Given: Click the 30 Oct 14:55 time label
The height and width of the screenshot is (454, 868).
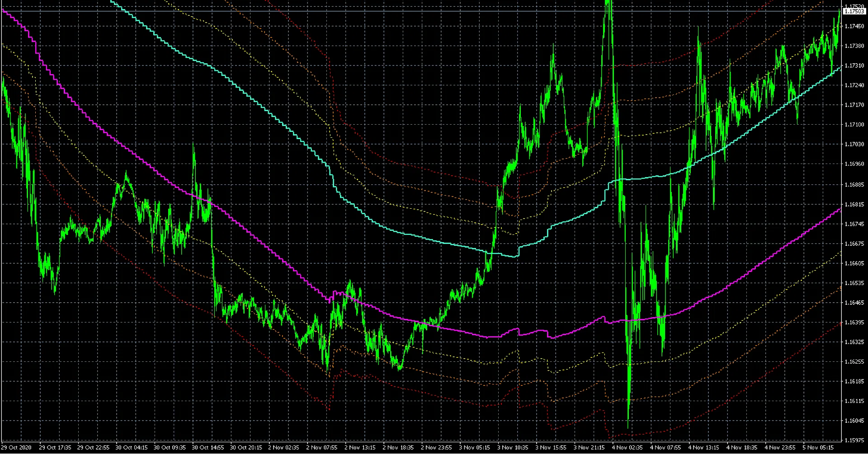Looking at the screenshot, I should click(208, 448).
